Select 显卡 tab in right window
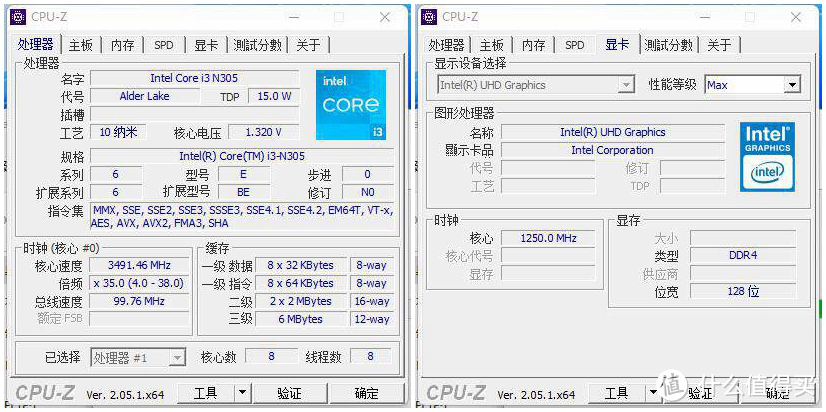Viewport: 826px width, 412px height. pyautogui.click(x=617, y=44)
